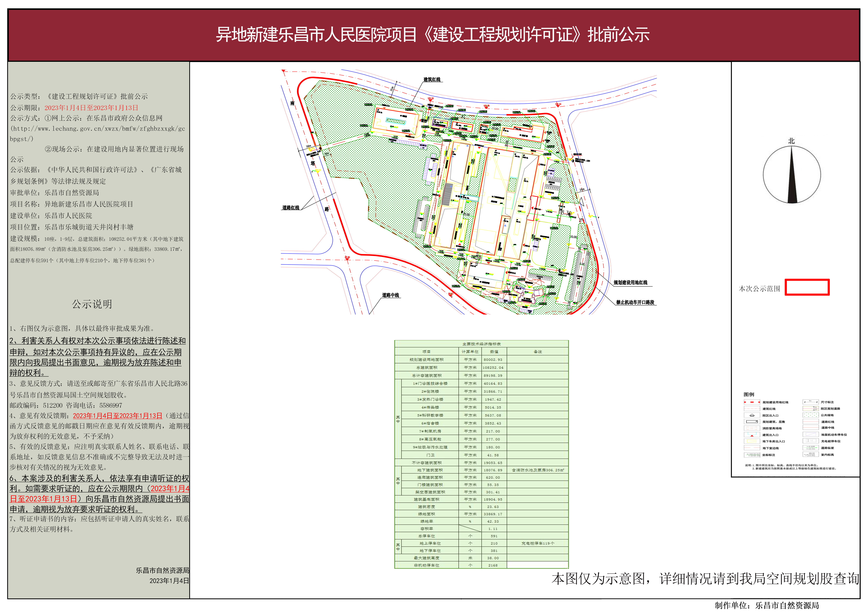The width and height of the screenshot is (868, 614).
Task: Click the 8#高压氧舱 table row label
Action: 430,439
